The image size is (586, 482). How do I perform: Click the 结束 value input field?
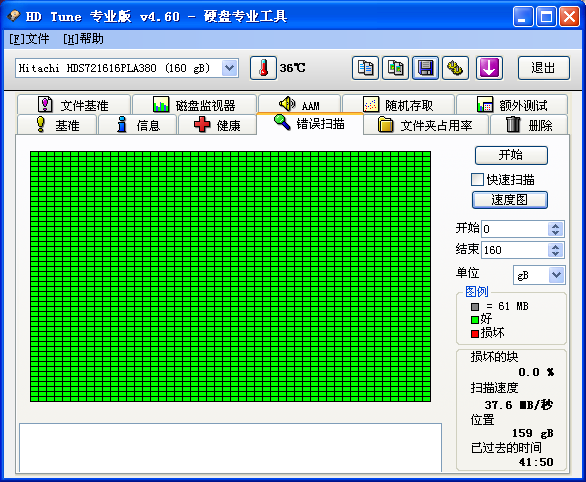[515, 250]
